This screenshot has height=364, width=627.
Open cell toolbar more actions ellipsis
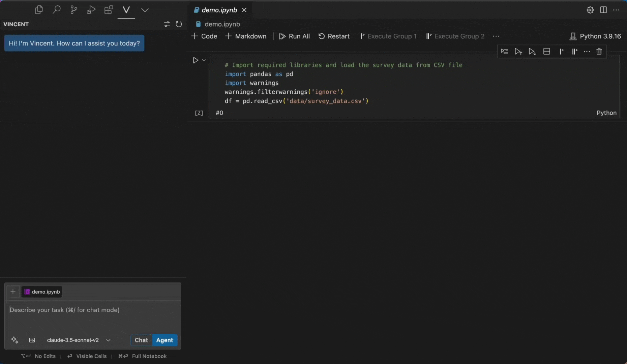(587, 51)
